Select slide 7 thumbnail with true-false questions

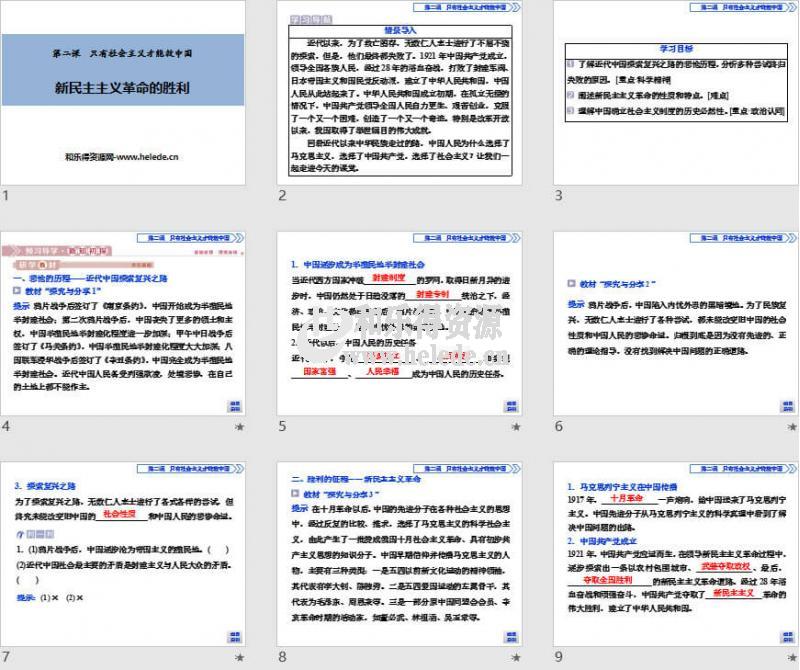(123, 554)
